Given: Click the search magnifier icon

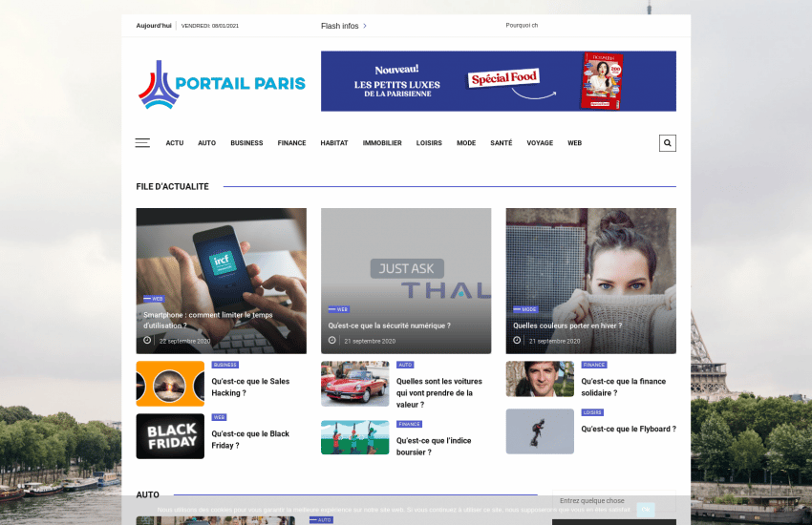Looking at the screenshot, I should point(667,143).
